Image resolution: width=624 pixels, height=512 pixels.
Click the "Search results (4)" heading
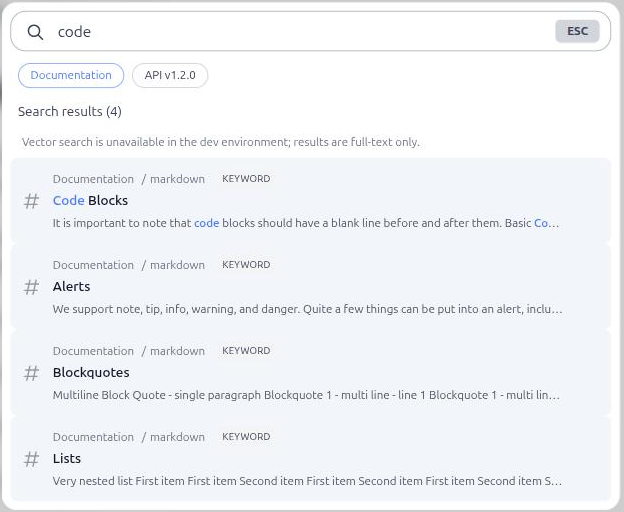[70, 111]
